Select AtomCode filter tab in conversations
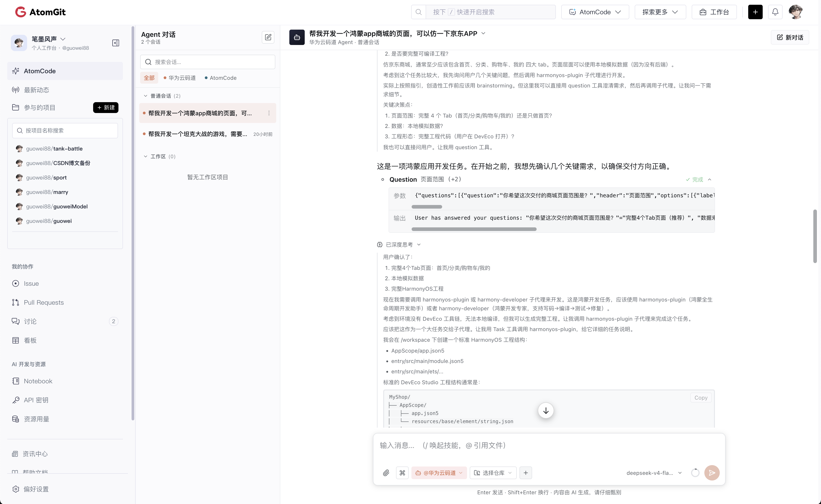 (221, 78)
